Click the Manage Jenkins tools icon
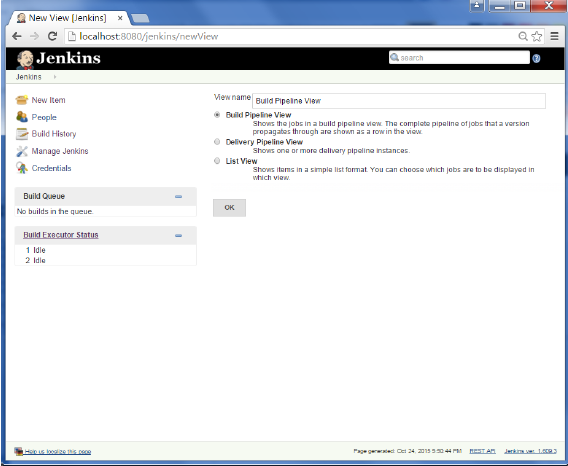568x466 pixels. tap(22, 151)
